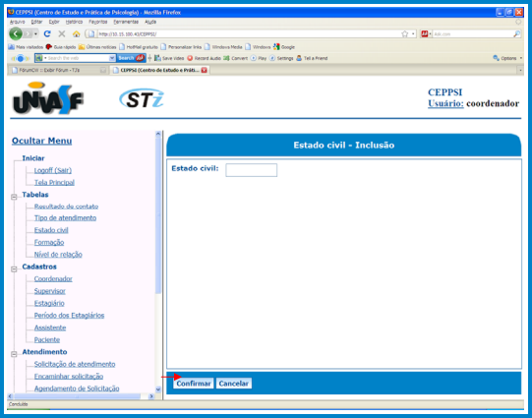
Task: Open the Estado civil menu link
Action: pyautogui.click(x=51, y=230)
